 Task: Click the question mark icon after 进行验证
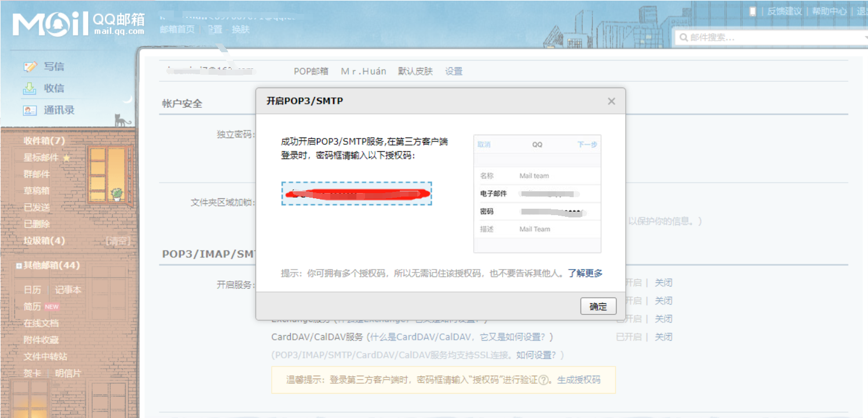click(543, 380)
